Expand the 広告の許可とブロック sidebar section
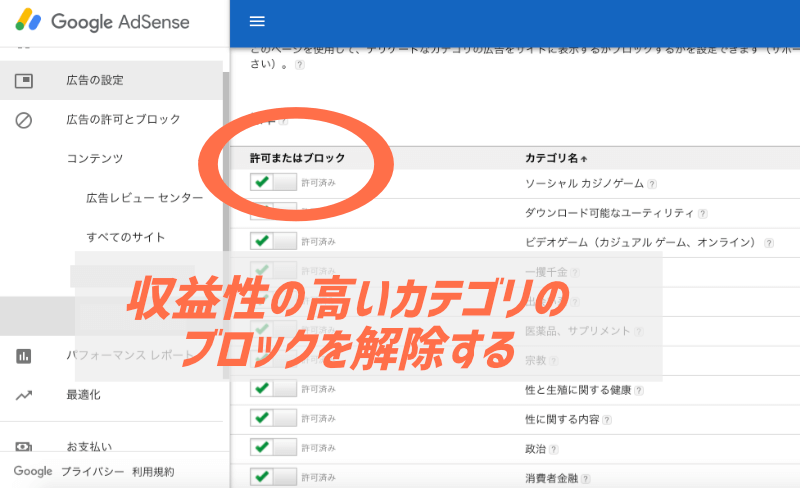Viewport: 800px width, 488px height. (x=123, y=119)
